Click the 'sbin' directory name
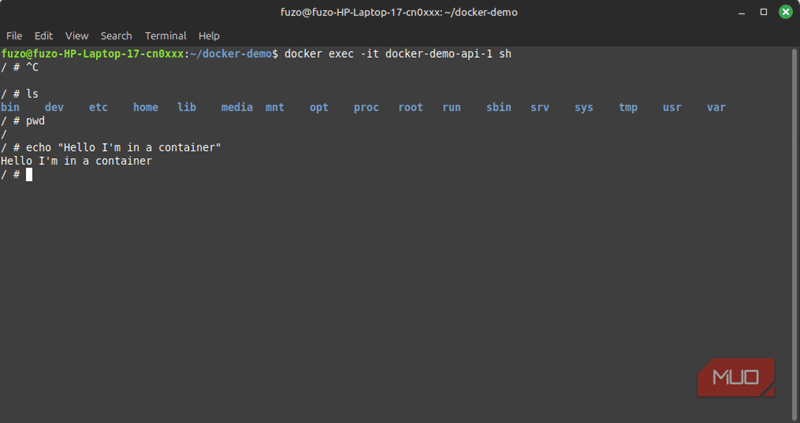 [499, 107]
